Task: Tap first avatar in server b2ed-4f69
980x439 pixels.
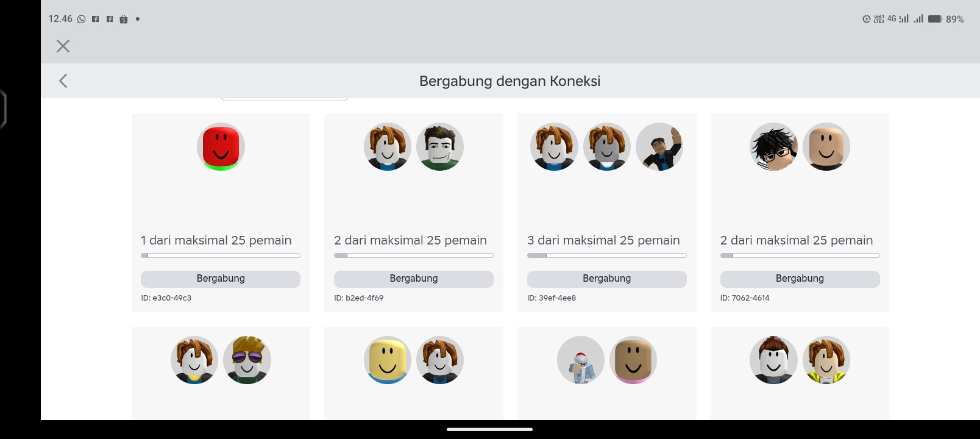Action: (x=388, y=147)
